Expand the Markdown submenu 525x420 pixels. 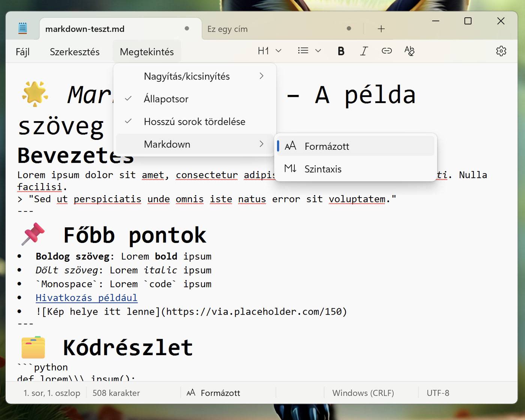[195, 144]
